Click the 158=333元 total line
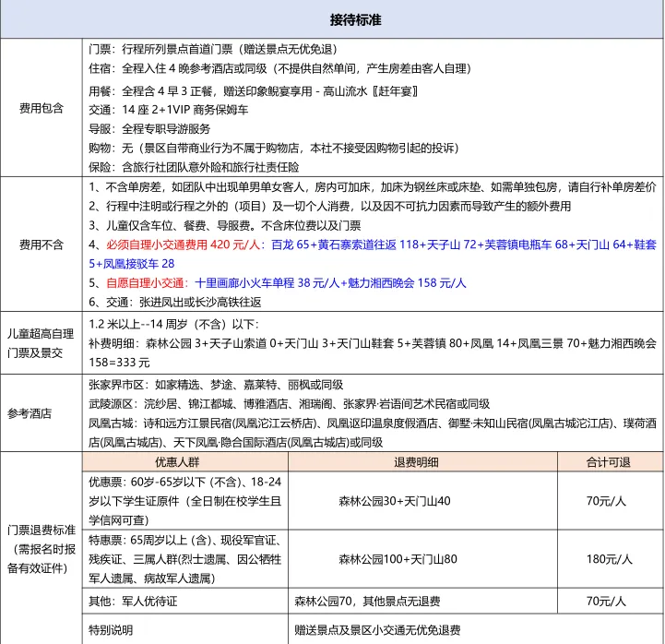 (119, 363)
